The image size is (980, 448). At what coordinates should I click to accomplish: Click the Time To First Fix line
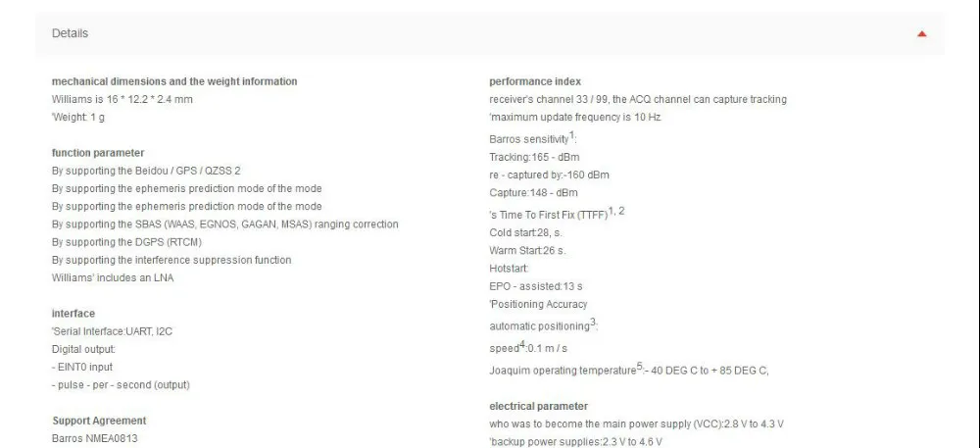click(x=555, y=213)
